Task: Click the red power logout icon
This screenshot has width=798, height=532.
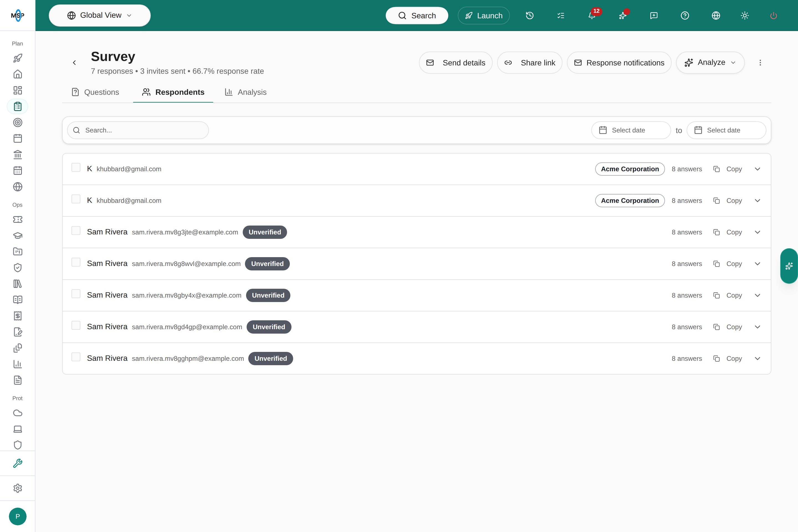Action: (774, 16)
